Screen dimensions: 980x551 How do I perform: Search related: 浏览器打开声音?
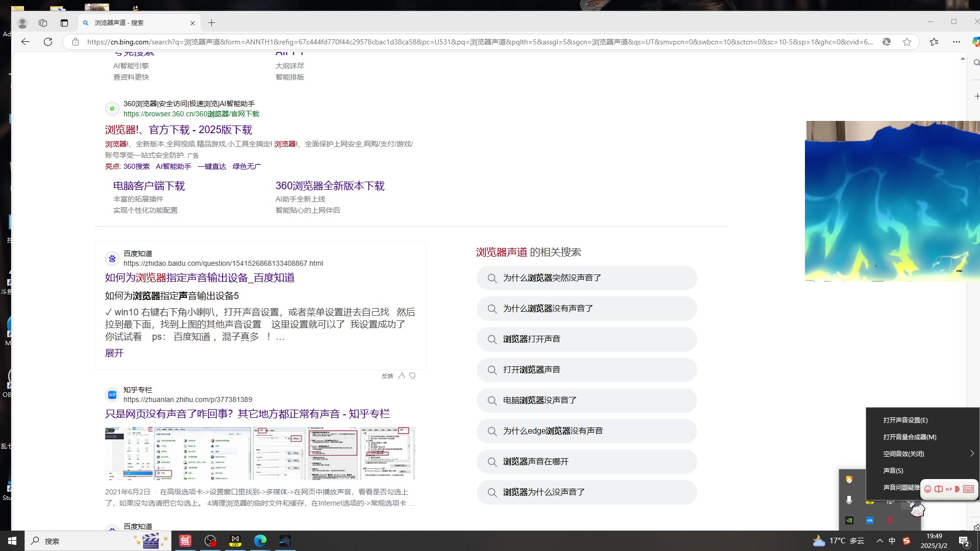coord(586,339)
